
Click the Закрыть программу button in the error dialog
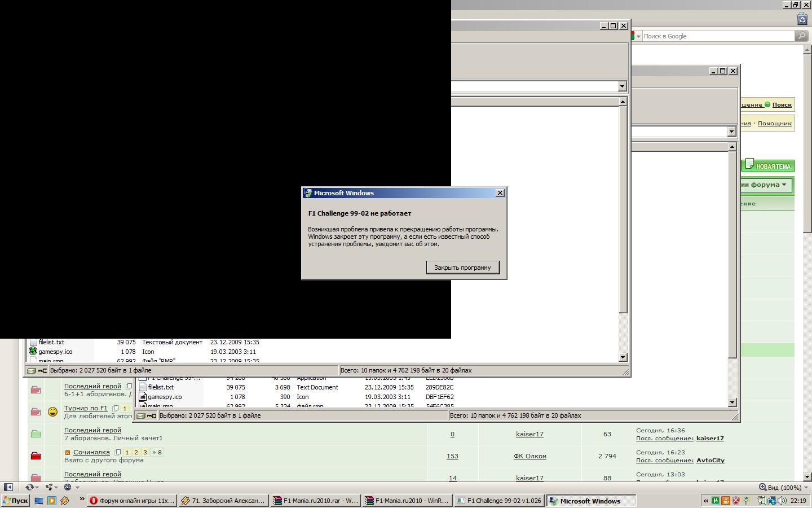(462, 268)
